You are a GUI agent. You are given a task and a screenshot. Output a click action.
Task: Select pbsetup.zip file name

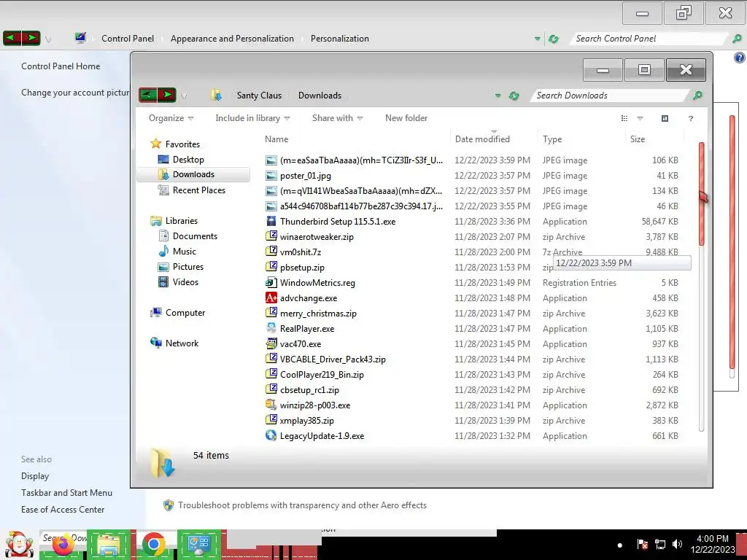click(302, 268)
